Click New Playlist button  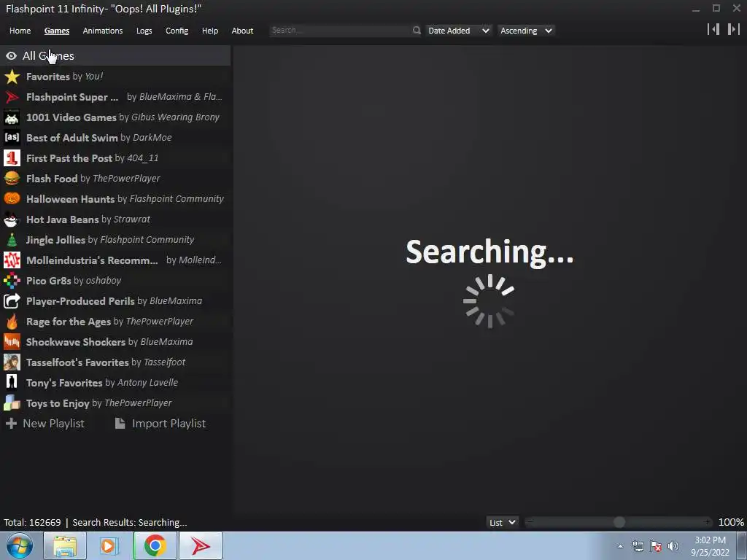click(45, 424)
